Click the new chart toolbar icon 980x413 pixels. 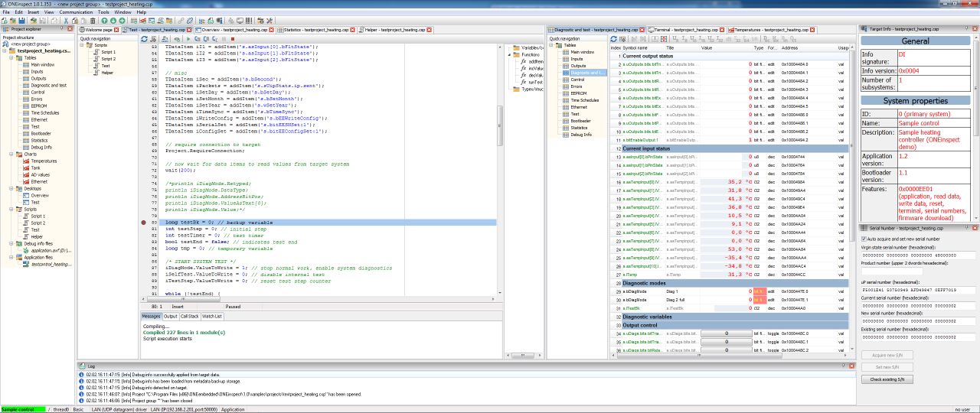tap(142, 20)
